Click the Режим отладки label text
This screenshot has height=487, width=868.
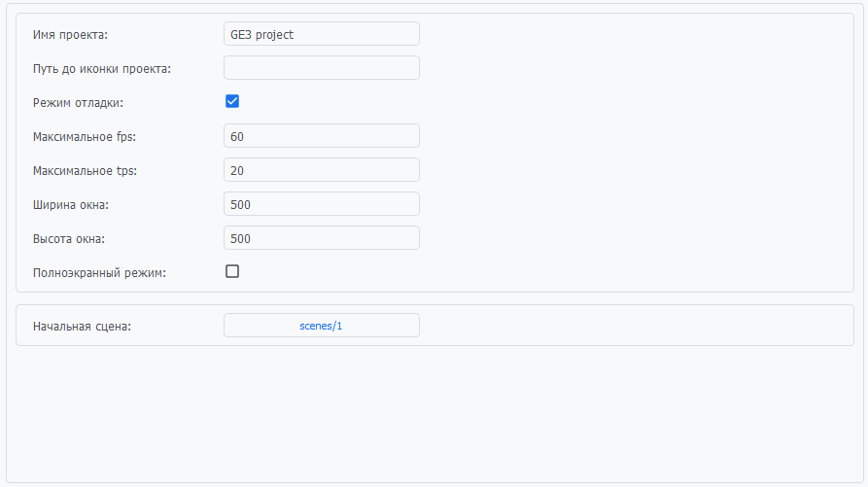[78, 102]
